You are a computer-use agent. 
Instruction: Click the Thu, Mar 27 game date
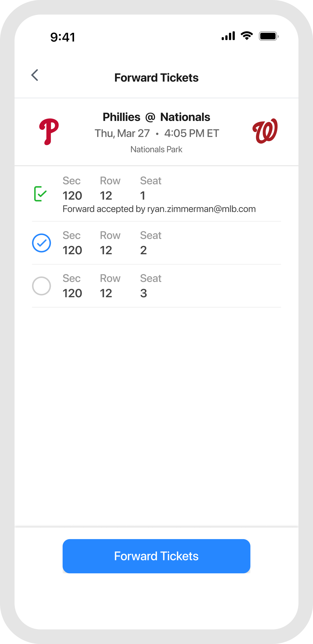coord(122,134)
